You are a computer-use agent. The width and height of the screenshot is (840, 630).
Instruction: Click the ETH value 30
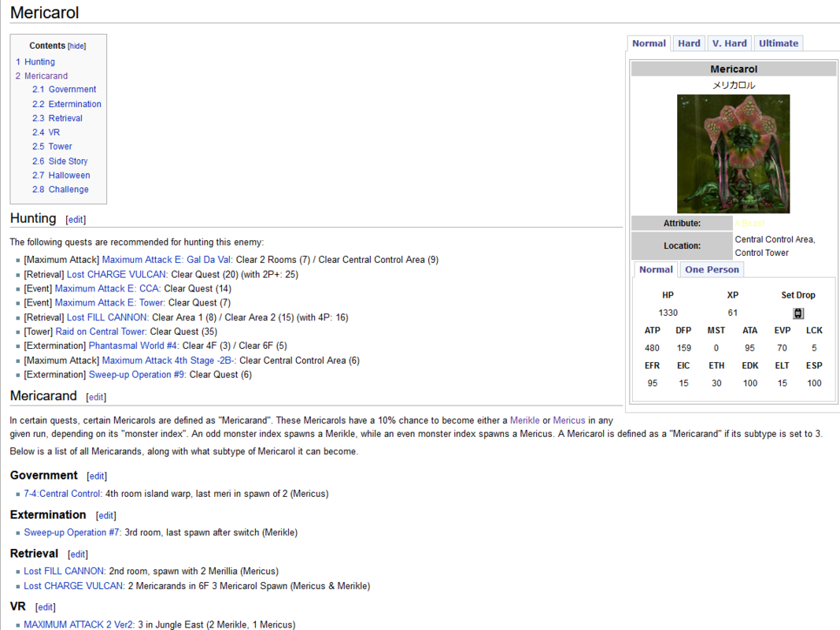pos(716,384)
